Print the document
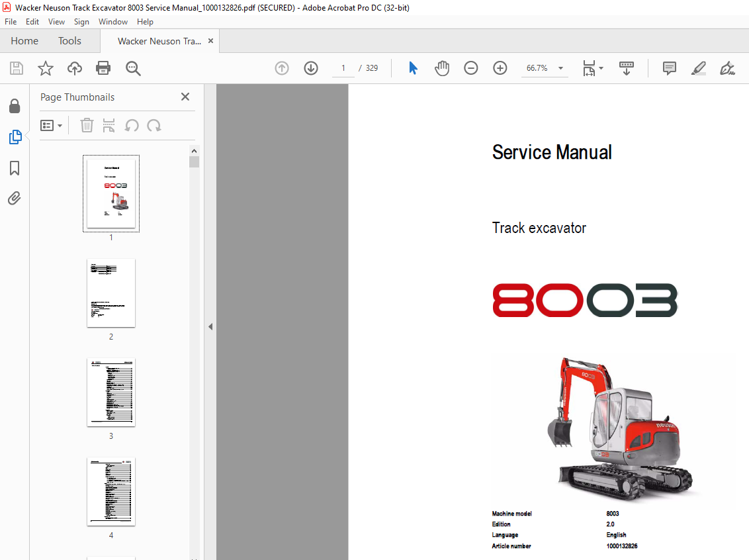The width and height of the screenshot is (749, 560). pyautogui.click(x=103, y=68)
